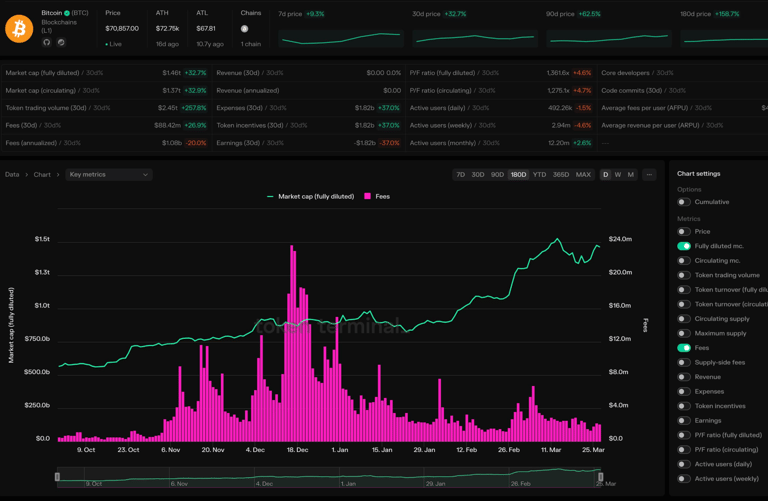Image resolution: width=768 pixels, height=501 pixels.
Task: Grab the right handle of the range navigator
Action: (x=600, y=477)
